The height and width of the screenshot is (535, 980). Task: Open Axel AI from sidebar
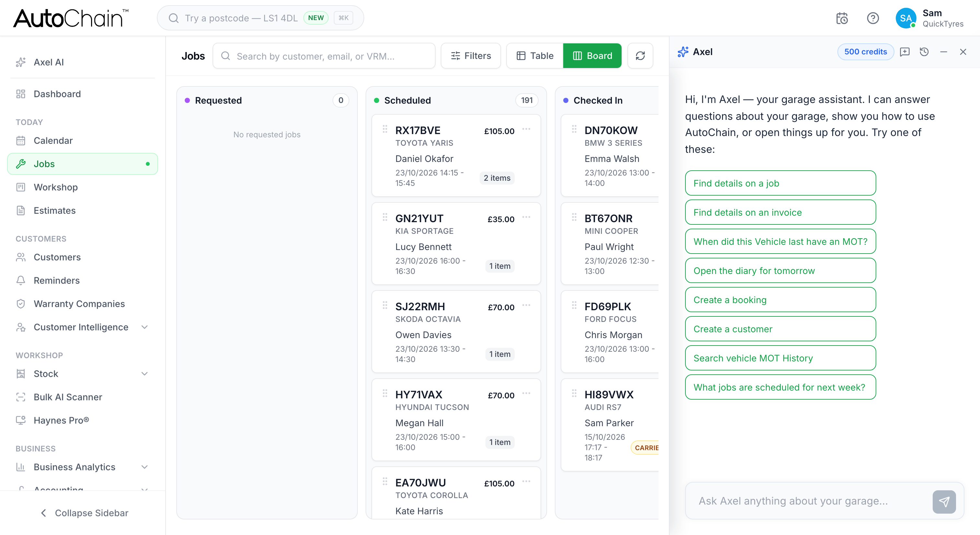[83, 62]
